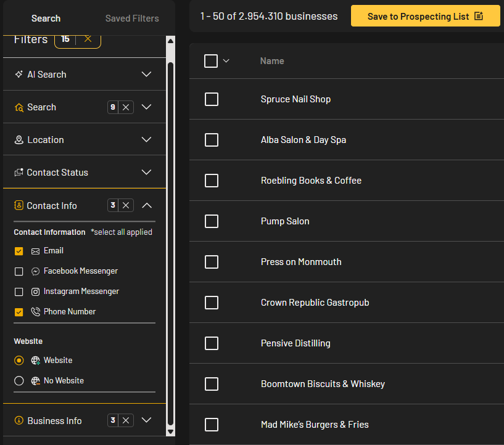The width and height of the screenshot is (504, 445).
Task: Click the results count '1 - 50 of 2.954.310 businesses'
Action: point(269,16)
